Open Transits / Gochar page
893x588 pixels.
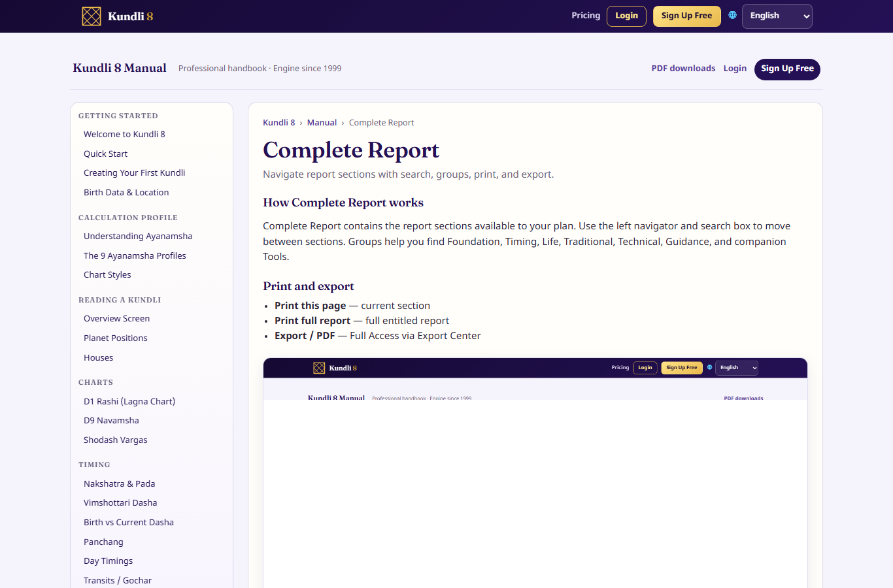[118, 581]
